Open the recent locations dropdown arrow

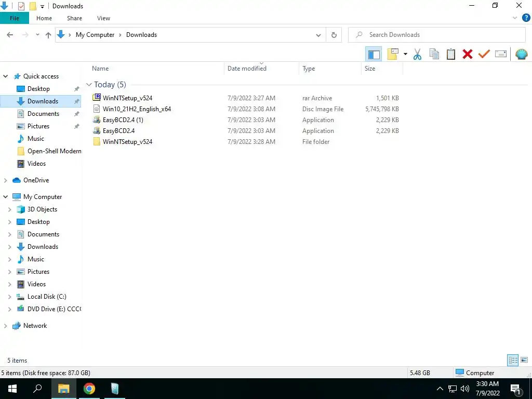[37, 35]
